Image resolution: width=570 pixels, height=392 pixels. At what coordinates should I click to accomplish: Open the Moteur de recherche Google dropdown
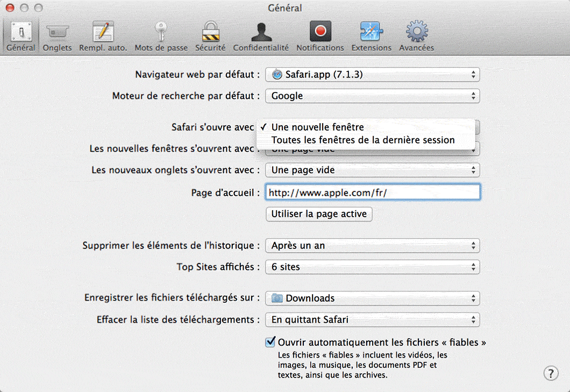(372, 96)
